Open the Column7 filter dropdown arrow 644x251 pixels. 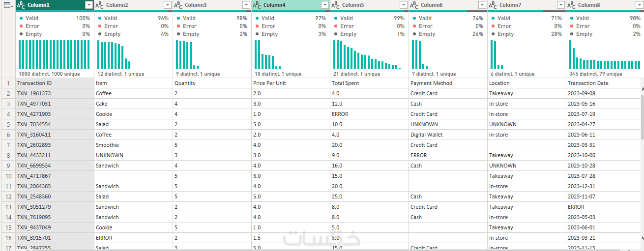pos(560,5)
